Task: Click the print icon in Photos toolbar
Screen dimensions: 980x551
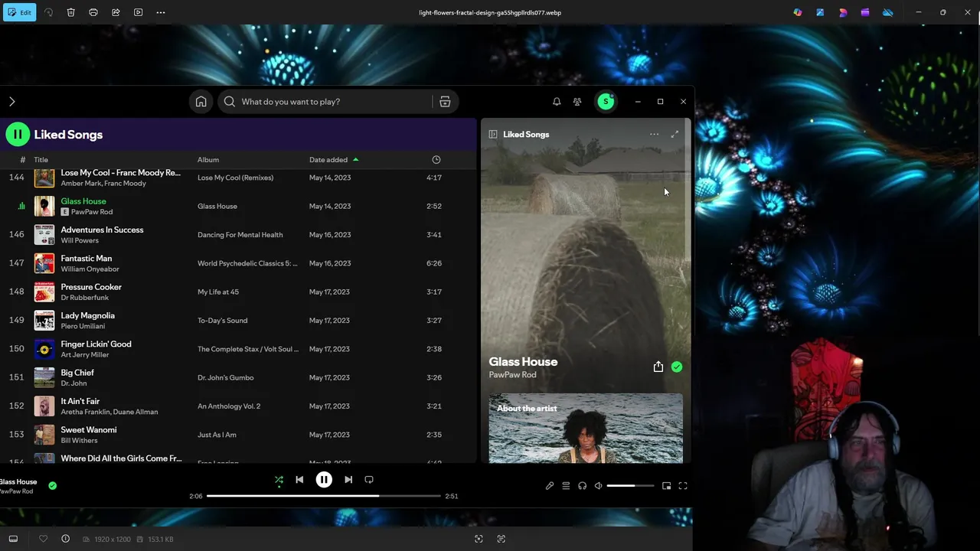Action: point(93,12)
